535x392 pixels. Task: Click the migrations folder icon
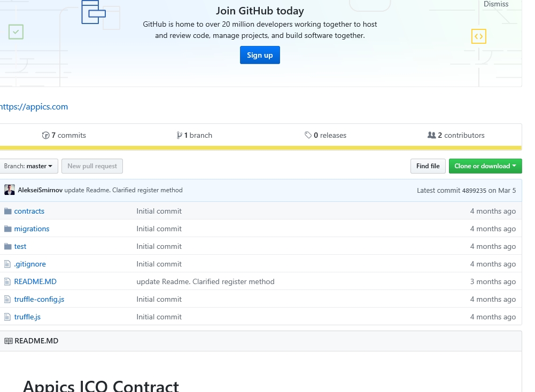pyautogui.click(x=8, y=229)
